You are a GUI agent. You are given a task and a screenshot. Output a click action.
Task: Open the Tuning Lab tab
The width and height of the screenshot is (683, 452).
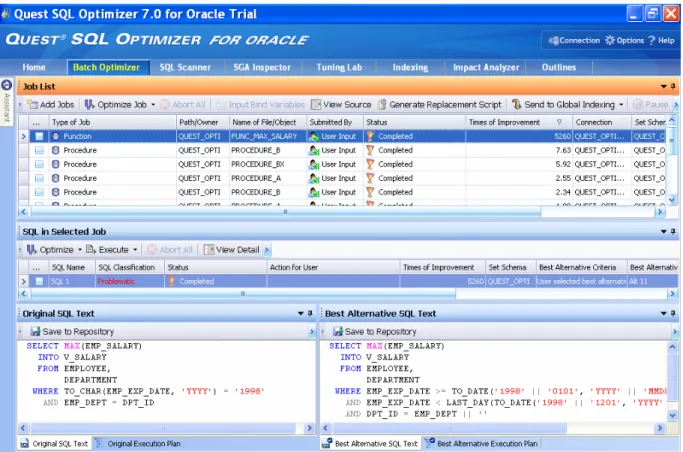point(339,67)
